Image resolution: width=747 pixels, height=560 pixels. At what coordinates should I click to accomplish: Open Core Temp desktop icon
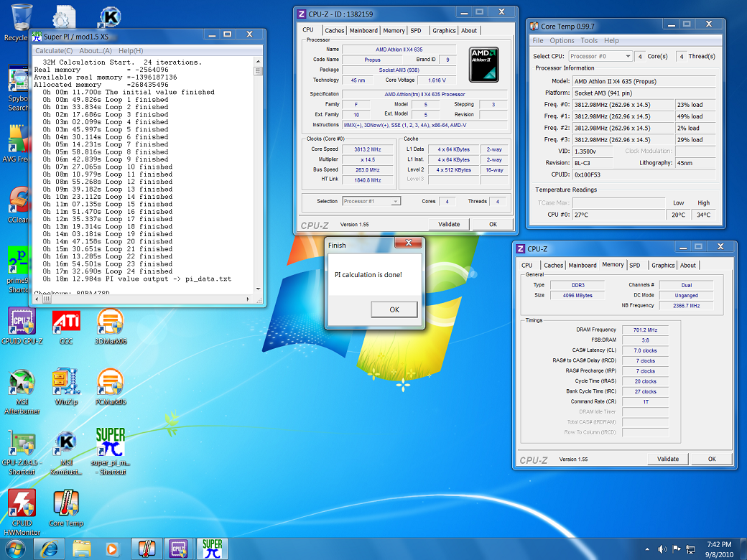click(66, 508)
